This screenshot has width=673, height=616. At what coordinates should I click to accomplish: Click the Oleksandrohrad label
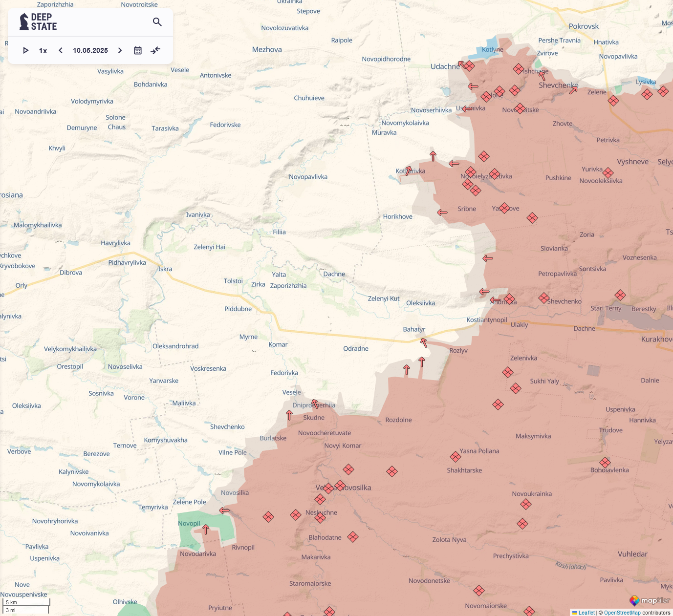click(x=175, y=346)
